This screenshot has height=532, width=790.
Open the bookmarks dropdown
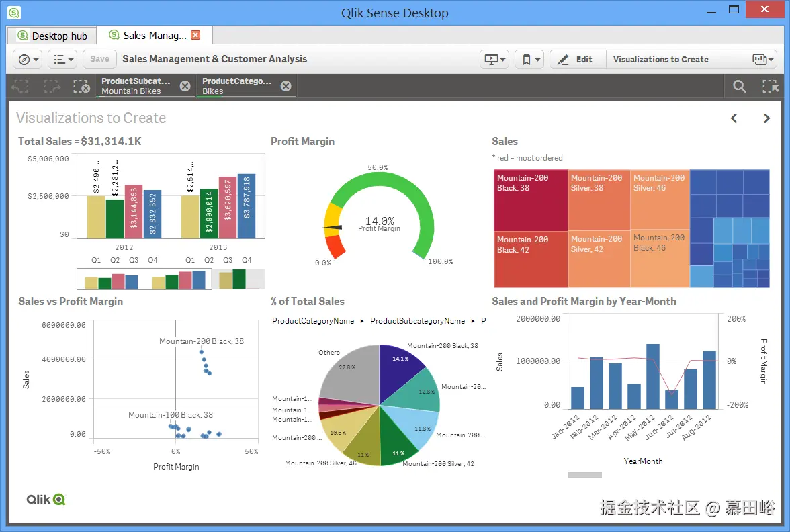530,59
